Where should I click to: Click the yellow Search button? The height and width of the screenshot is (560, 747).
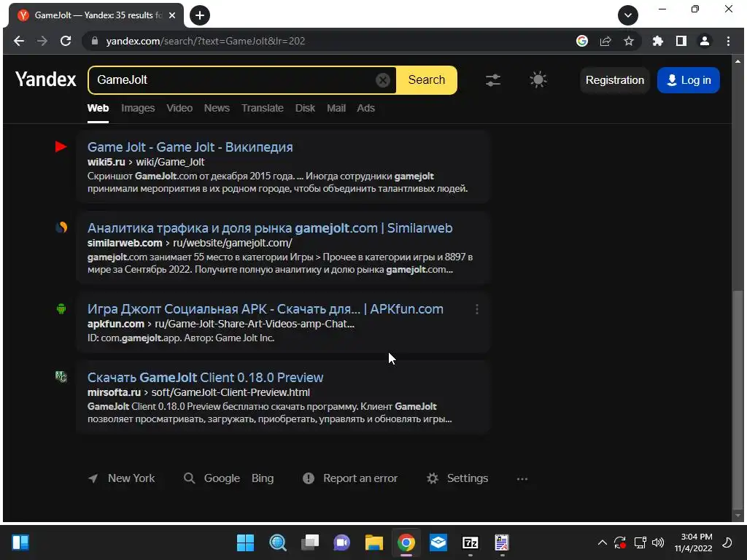click(426, 80)
